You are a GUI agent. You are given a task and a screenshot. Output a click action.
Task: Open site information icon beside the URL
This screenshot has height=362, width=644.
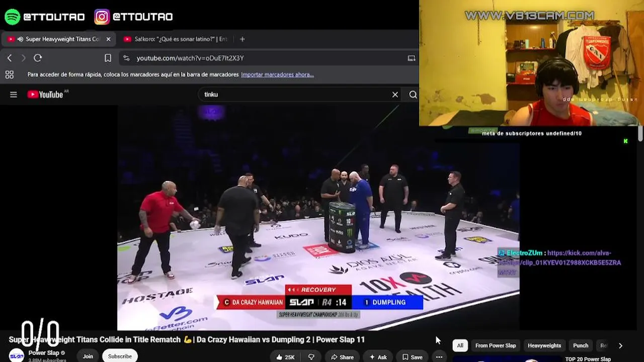pyautogui.click(x=126, y=58)
